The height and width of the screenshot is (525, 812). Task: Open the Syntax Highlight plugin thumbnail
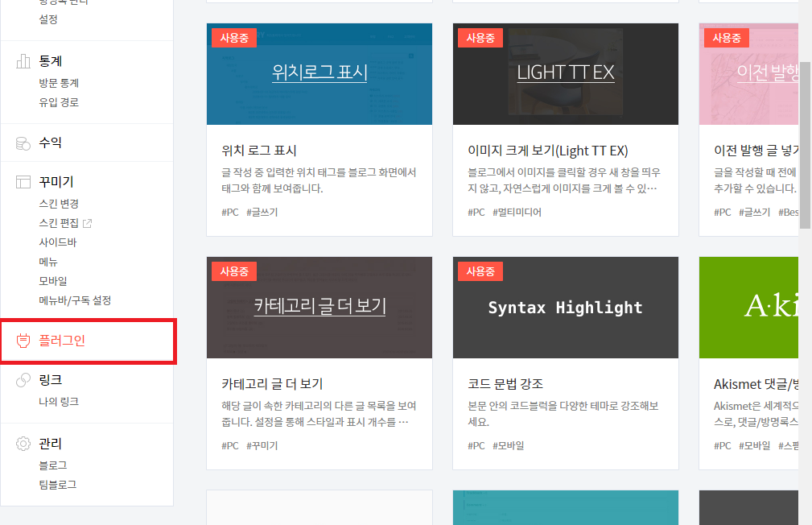coord(566,308)
